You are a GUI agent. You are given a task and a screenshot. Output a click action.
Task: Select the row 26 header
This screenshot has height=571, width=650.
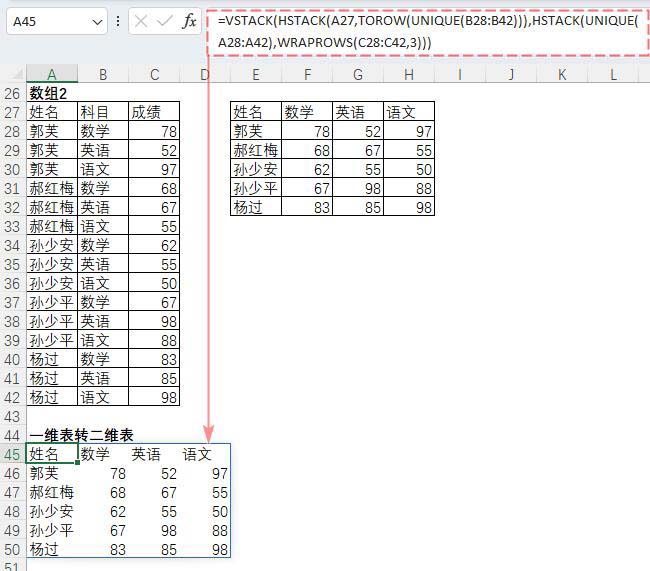point(12,93)
